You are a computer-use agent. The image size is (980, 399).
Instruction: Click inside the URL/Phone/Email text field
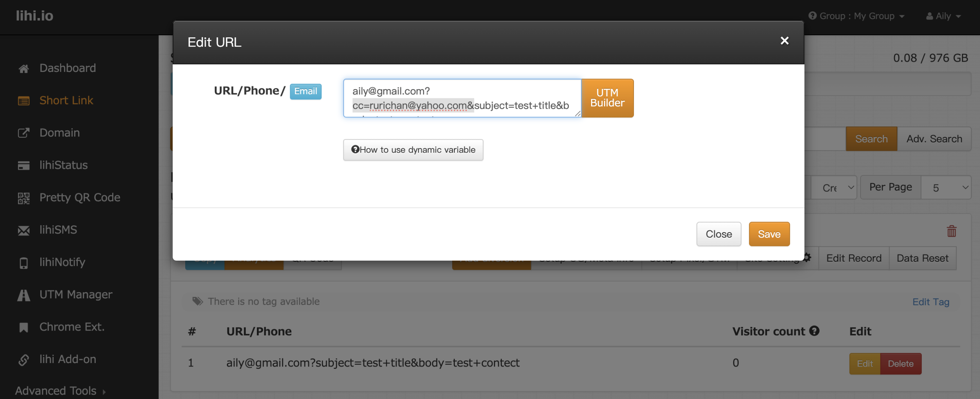(x=462, y=98)
